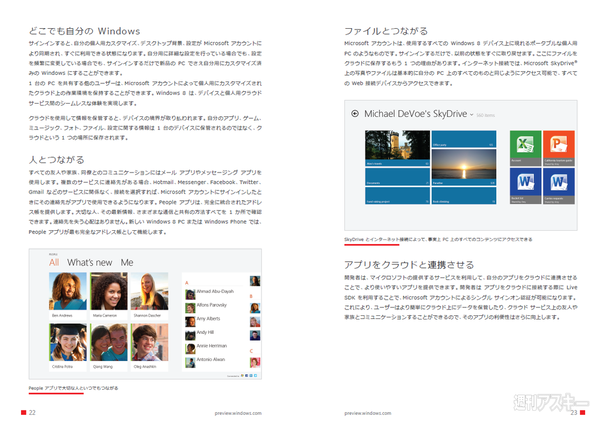Select Amy Alberts in the contact list
600x422 pixels.
(203, 321)
